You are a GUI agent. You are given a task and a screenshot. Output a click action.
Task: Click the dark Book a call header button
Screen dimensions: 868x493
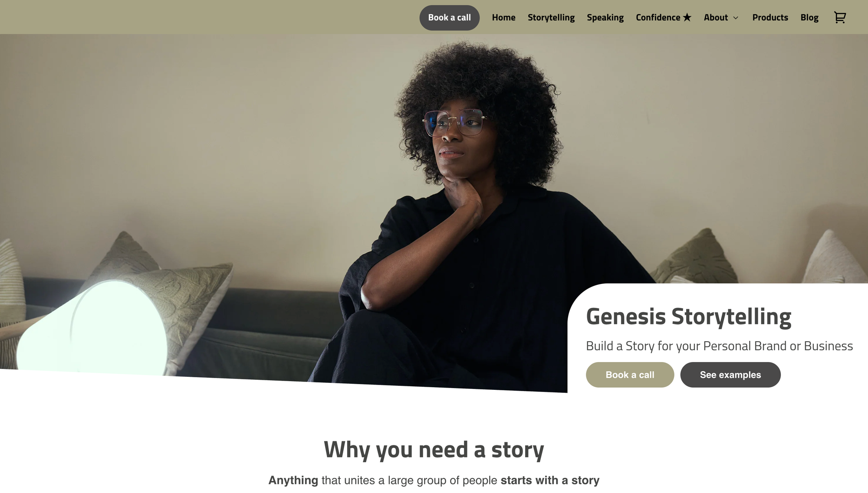[x=449, y=18]
